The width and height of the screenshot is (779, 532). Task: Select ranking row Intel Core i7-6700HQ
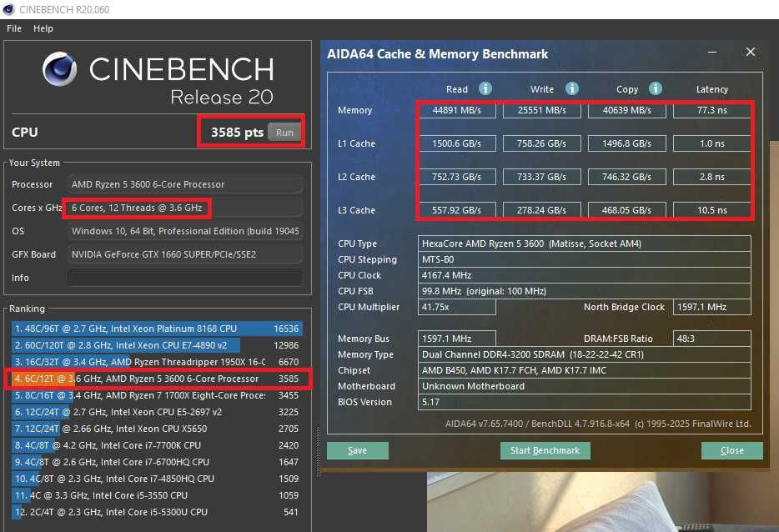(x=157, y=462)
